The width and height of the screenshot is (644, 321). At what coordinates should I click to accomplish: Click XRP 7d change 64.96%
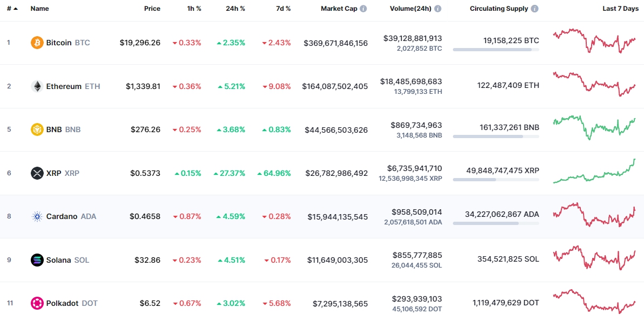[x=274, y=173]
